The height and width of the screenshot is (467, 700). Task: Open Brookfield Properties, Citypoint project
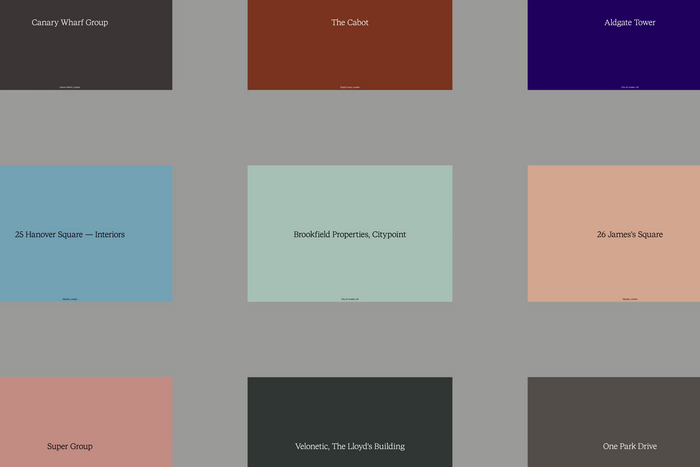(x=350, y=234)
